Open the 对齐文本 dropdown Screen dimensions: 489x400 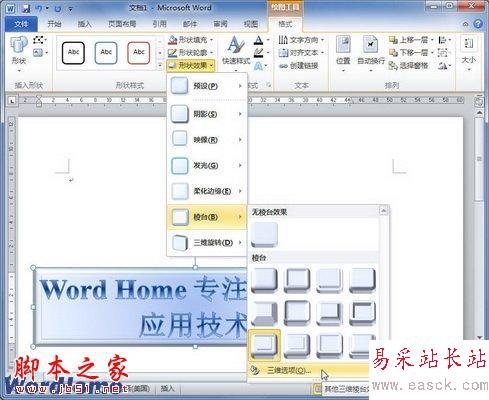click(x=301, y=53)
